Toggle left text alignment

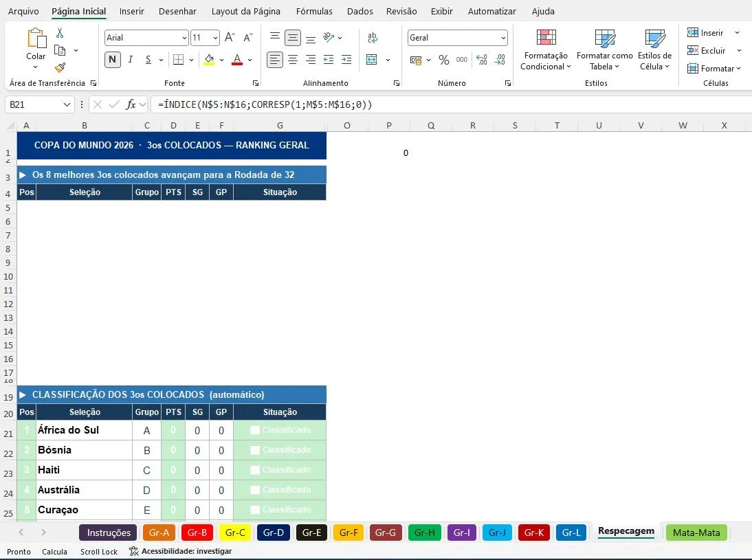coord(275,60)
